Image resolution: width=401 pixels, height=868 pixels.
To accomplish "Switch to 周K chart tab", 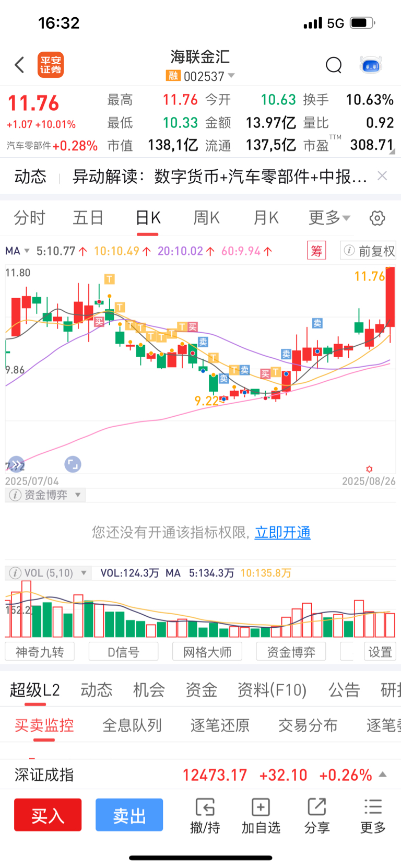I will 206,218.
